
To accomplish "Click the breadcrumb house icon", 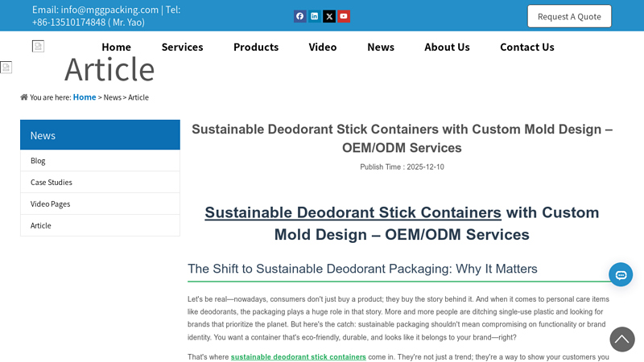I will (x=24, y=97).
